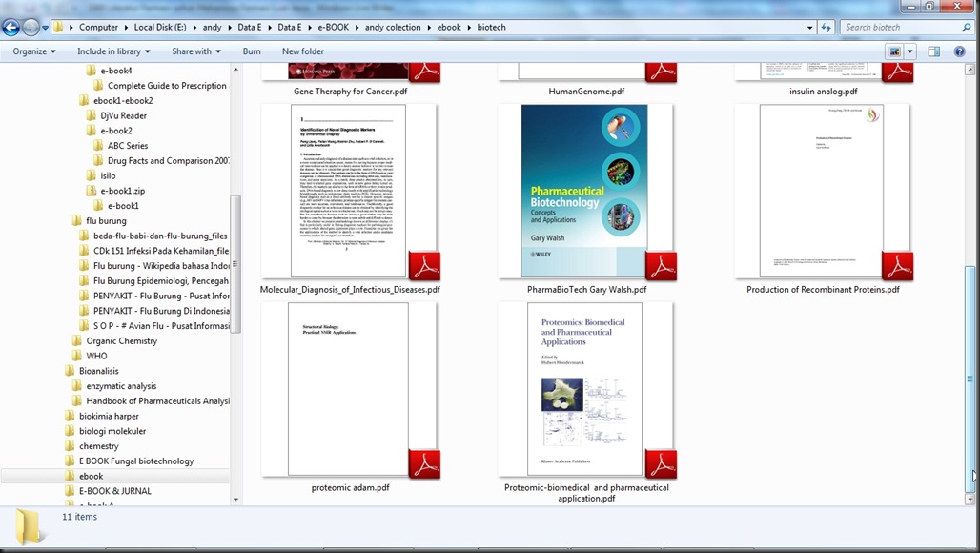Image resolution: width=980 pixels, height=553 pixels.
Task: Click the Forward navigation arrow
Action: tap(31, 28)
